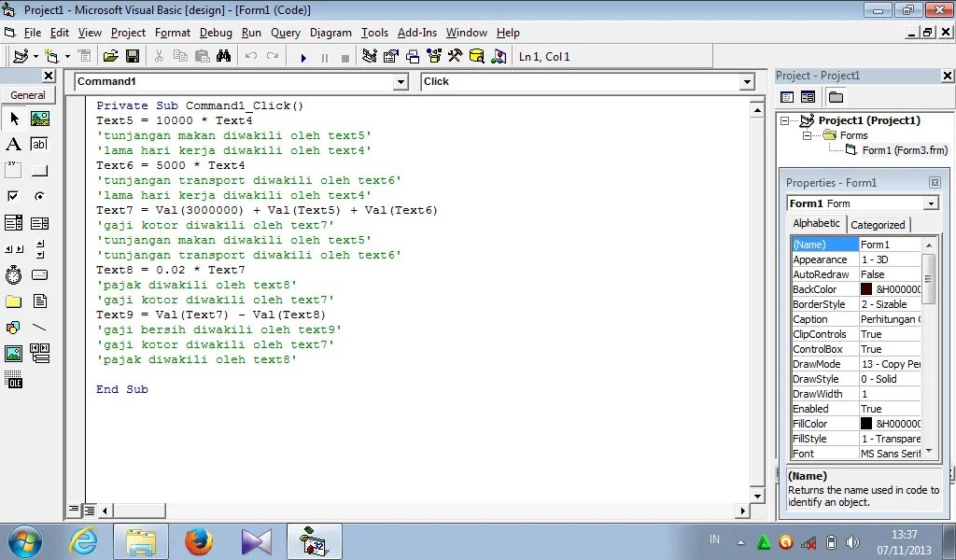Open the Form Layout Window icon
The width and height of the screenshot is (956, 560).
413,57
